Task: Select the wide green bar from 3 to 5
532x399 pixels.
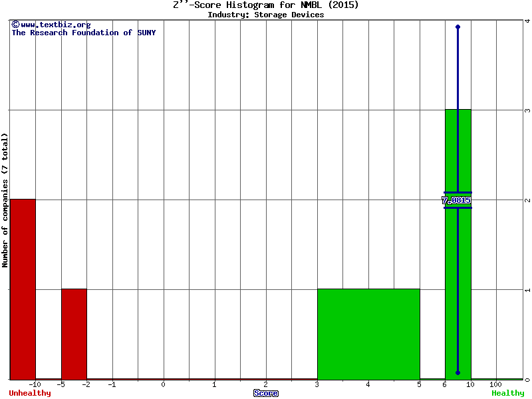Action: pyautogui.click(x=368, y=334)
